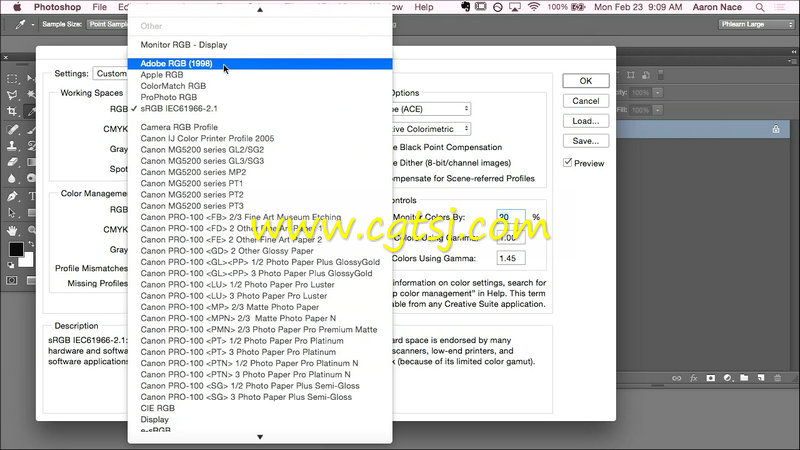Open the Sample Size Point Sample dropdown
The width and height of the screenshot is (800, 450).
pos(107,24)
